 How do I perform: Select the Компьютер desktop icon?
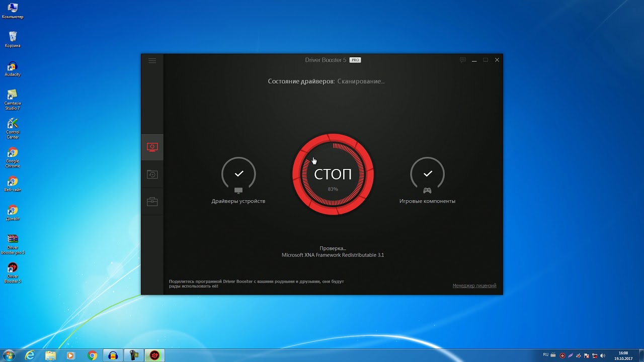[13, 11]
